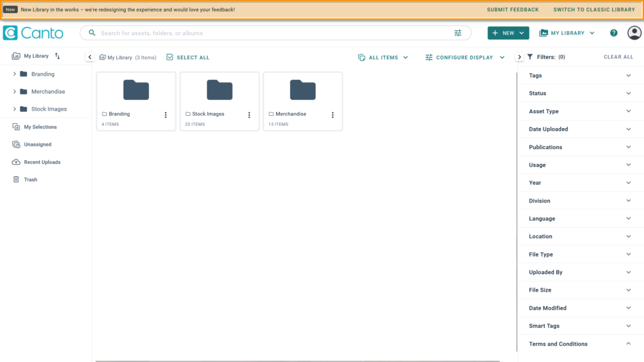Toggle the Select All checkbox
This screenshot has width=644, height=362.
(170, 57)
